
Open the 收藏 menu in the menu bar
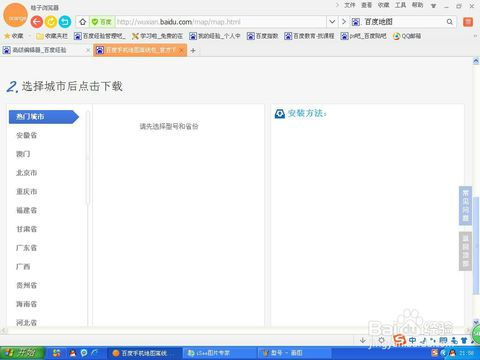[383, 5]
